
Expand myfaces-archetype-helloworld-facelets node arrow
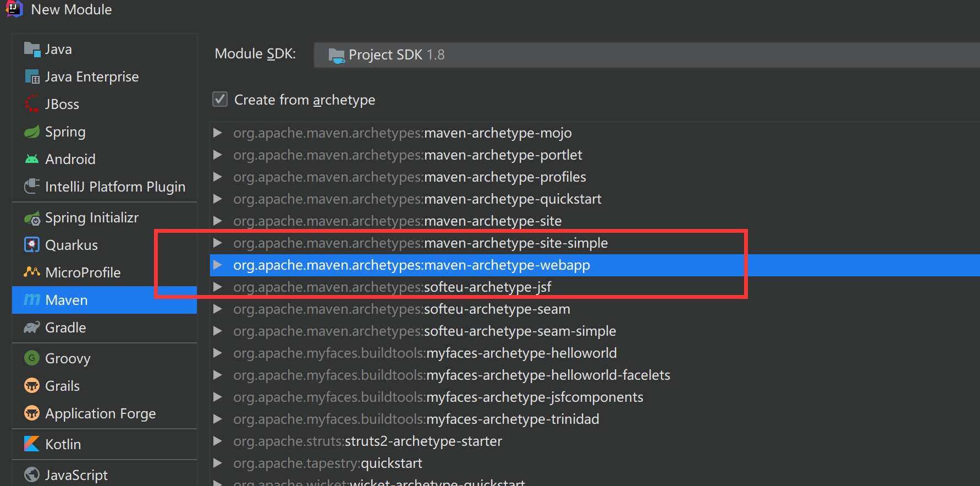(x=218, y=375)
